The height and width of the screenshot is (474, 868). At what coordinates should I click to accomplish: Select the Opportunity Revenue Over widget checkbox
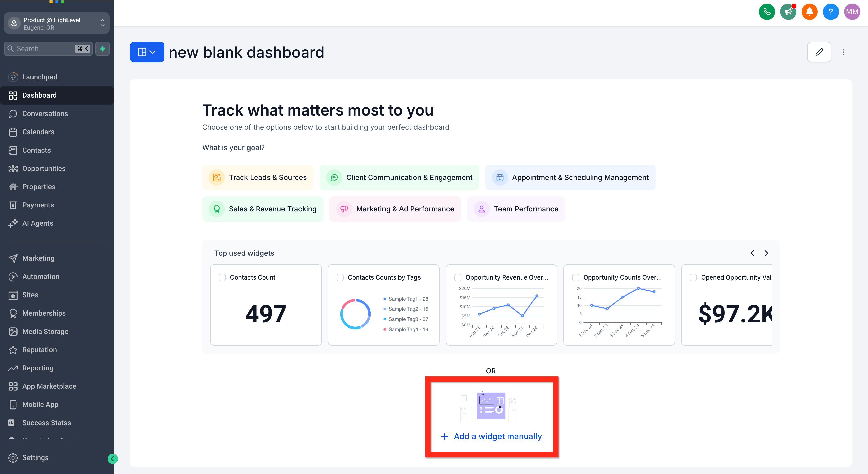[x=458, y=277]
